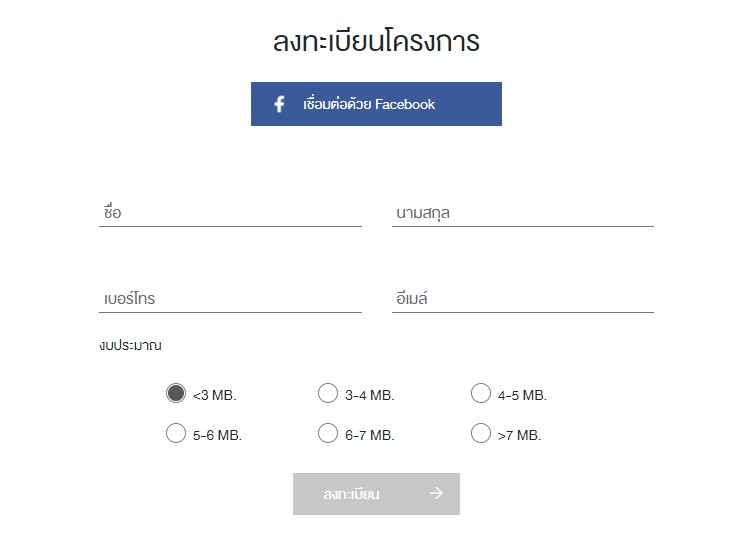Pick the 4-5 MB. radio circle
The image size is (751, 537).
pos(481,393)
